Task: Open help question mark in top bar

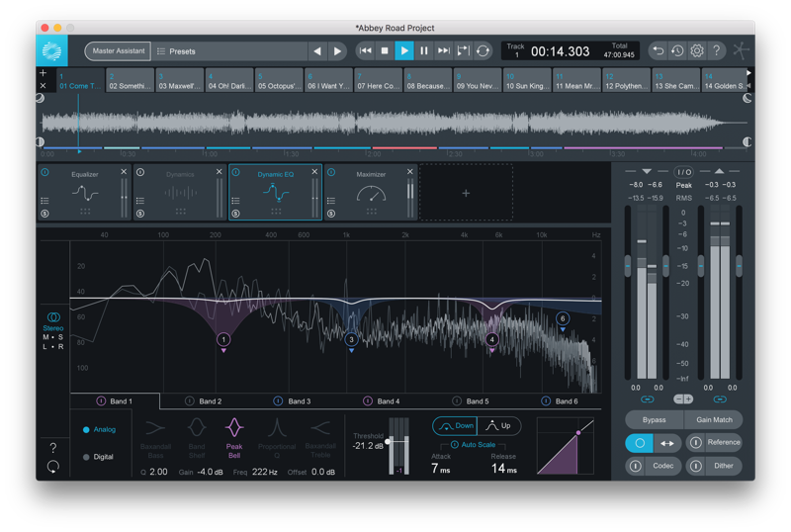Action: click(x=716, y=50)
